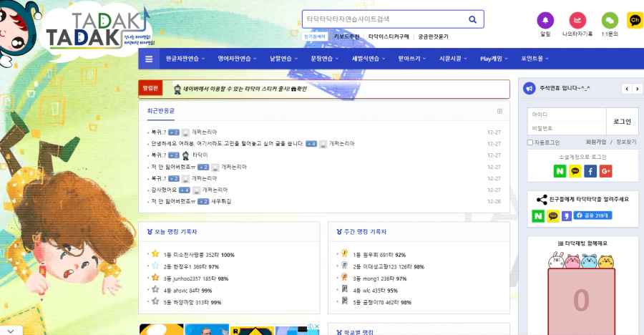Share to Naver using green N share icon
This screenshot has height=335, width=644.
point(538,215)
